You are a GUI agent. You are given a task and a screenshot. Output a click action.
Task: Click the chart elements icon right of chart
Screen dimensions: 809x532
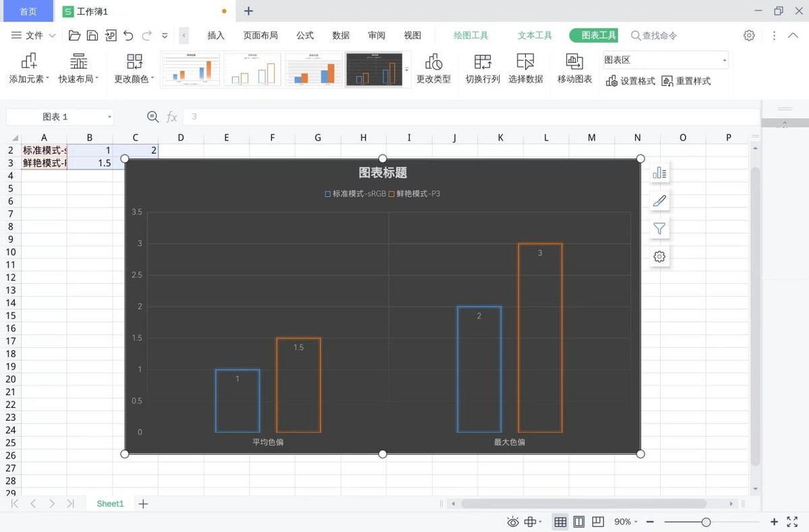(659, 173)
